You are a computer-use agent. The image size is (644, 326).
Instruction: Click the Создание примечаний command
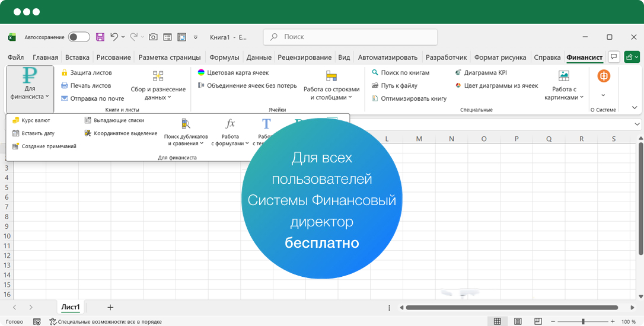[44, 146]
